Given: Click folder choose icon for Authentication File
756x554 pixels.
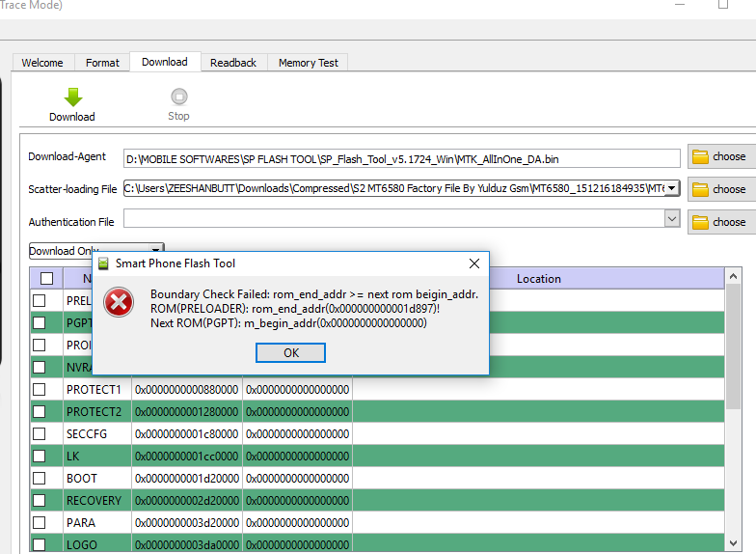Looking at the screenshot, I should [701, 222].
